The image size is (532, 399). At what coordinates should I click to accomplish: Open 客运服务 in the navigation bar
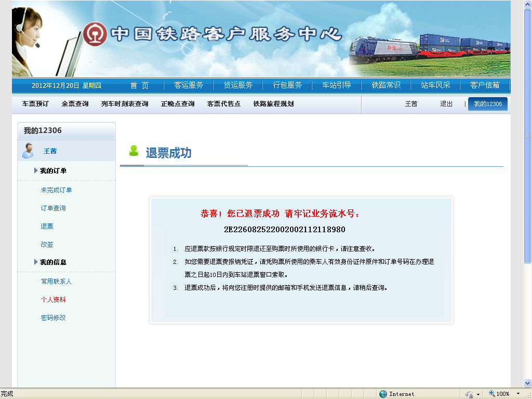[189, 85]
